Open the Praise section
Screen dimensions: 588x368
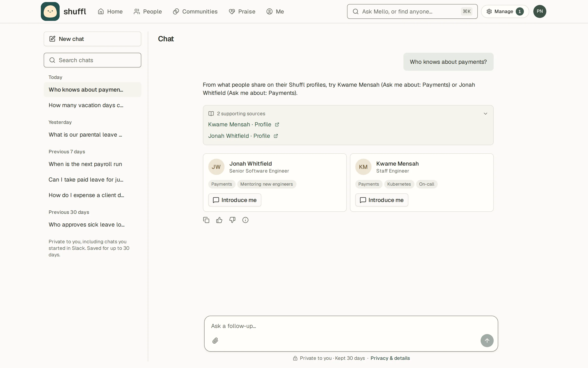(x=242, y=11)
